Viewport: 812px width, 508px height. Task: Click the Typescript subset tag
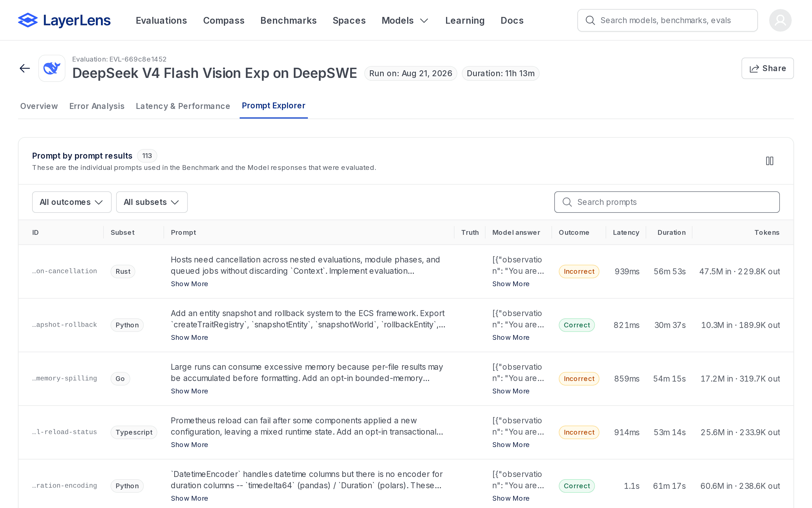pos(134,432)
